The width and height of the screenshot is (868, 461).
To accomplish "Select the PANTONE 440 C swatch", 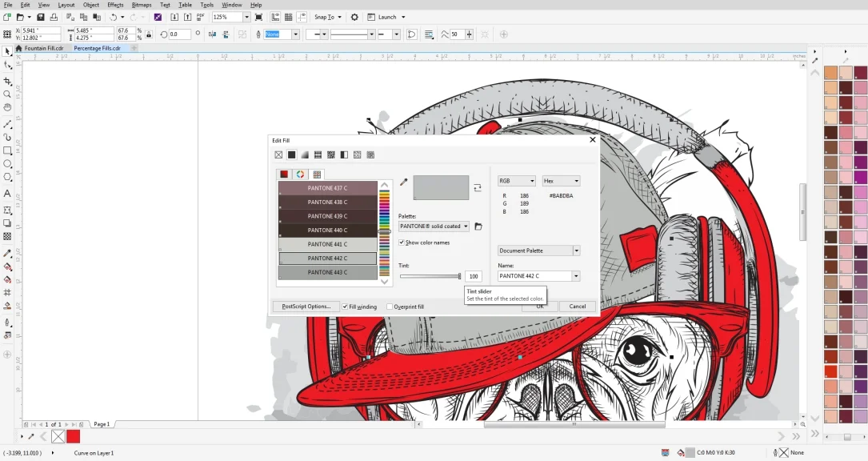I will pos(326,230).
